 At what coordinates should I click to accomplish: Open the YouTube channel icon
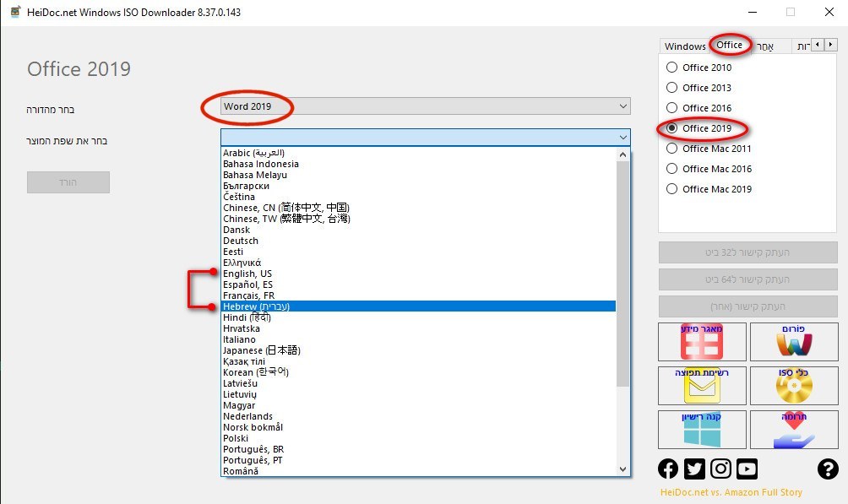(x=747, y=469)
